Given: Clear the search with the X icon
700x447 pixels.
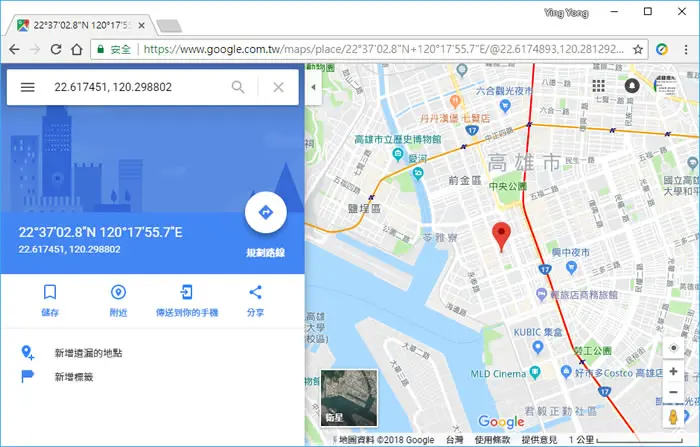Looking at the screenshot, I should click(x=279, y=87).
